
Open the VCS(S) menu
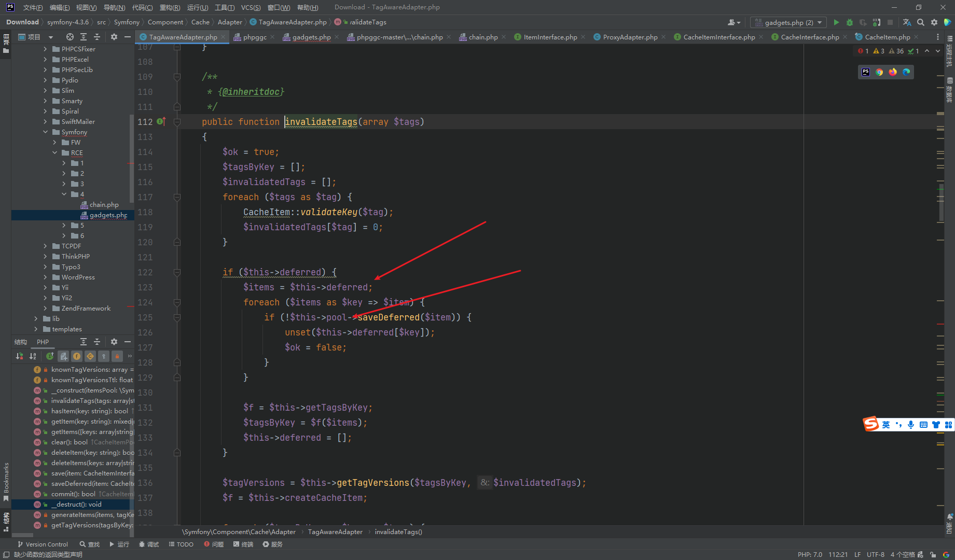click(251, 7)
